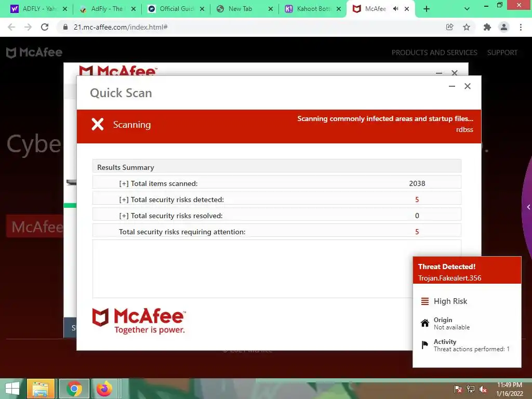The width and height of the screenshot is (532, 399).
Task: Open the Chrome profile avatar icon
Action: coord(504,27)
